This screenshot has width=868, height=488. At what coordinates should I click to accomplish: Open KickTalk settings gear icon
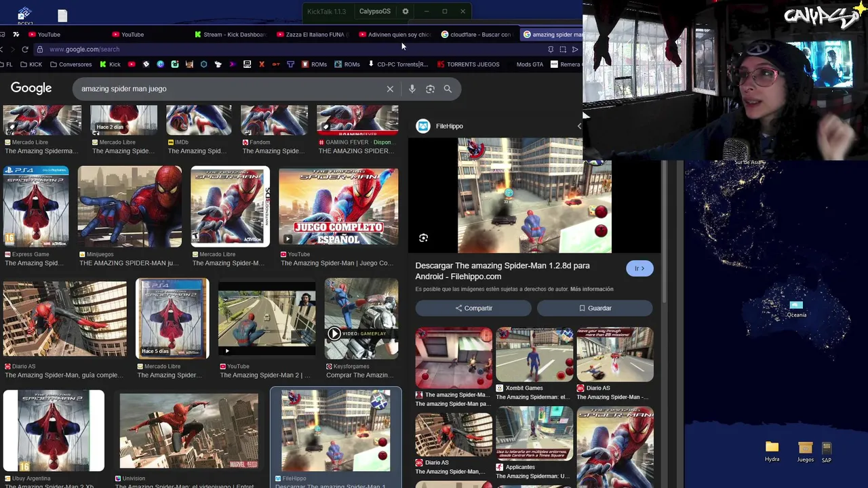(x=406, y=12)
